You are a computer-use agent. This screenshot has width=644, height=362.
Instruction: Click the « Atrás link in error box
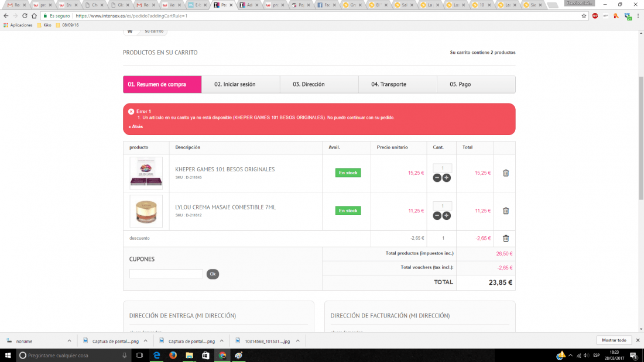(x=136, y=126)
